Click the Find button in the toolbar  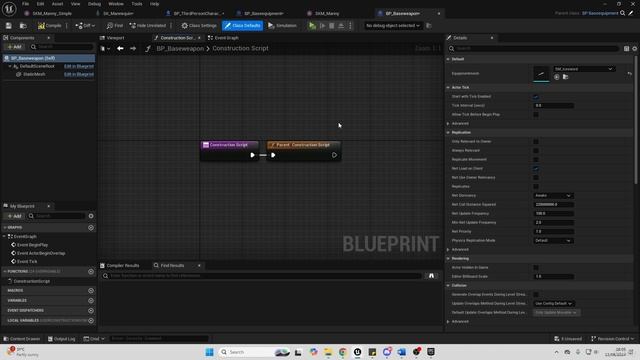point(115,25)
